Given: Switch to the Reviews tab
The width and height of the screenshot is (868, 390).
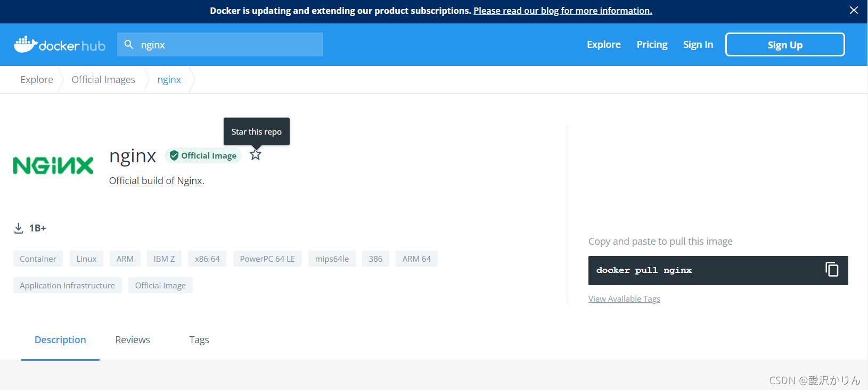Looking at the screenshot, I should [133, 340].
